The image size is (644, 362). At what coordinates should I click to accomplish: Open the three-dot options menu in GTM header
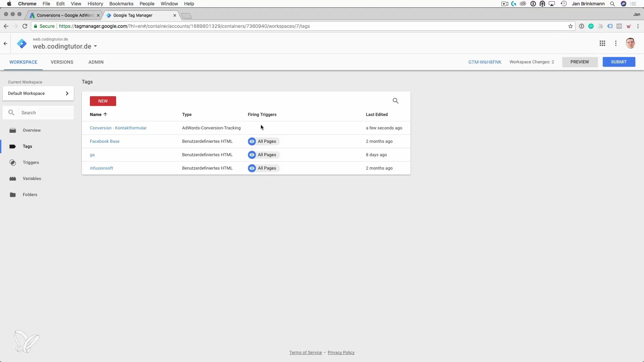click(x=615, y=43)
